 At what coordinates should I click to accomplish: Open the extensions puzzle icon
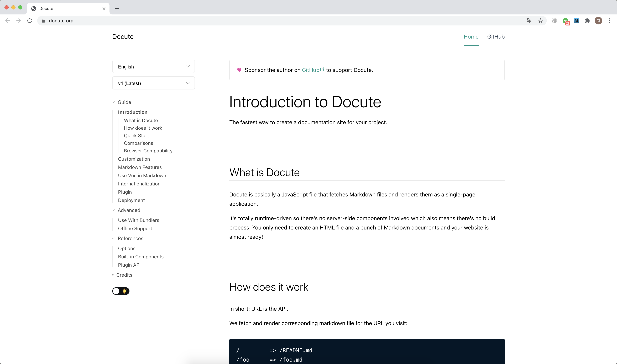tap(587, 21)
